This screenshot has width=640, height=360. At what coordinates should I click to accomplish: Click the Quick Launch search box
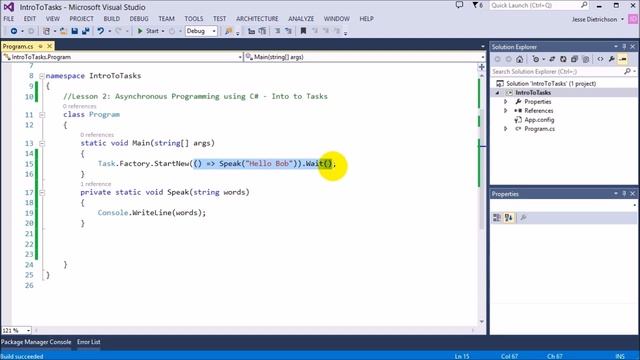coord(539,5)
